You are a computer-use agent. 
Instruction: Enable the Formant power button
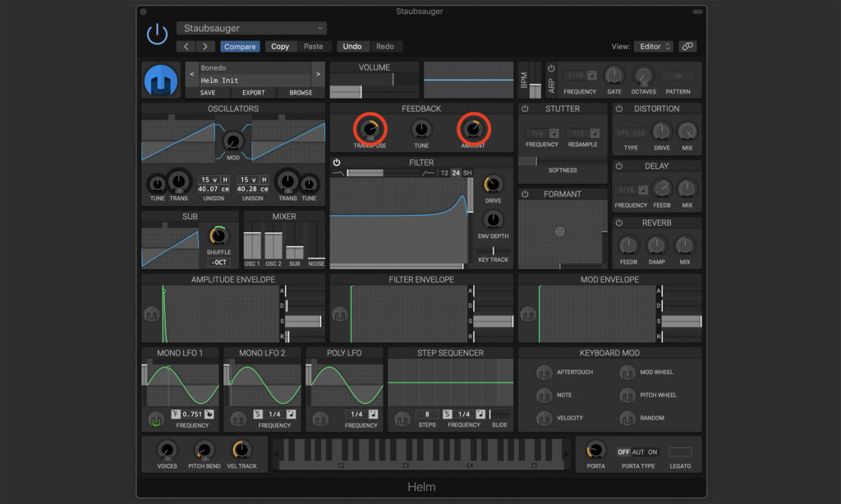[525, 194]
